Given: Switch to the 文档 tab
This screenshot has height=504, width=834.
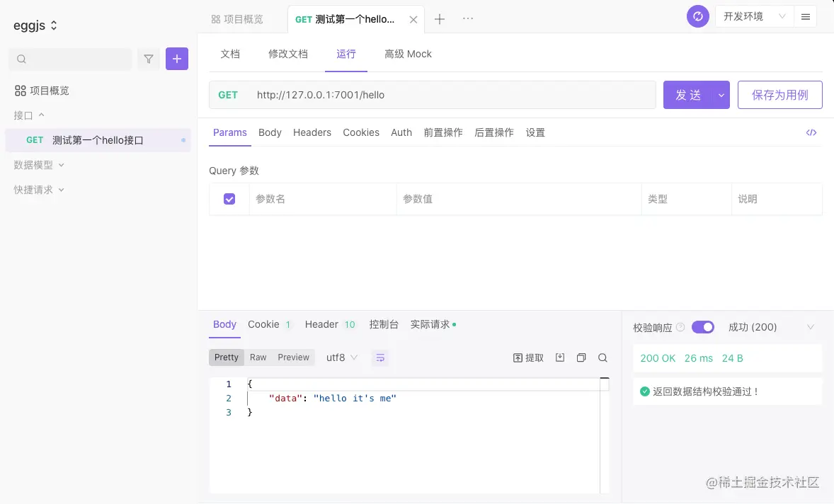Looking at the screenshot, I should coord(230,54).
